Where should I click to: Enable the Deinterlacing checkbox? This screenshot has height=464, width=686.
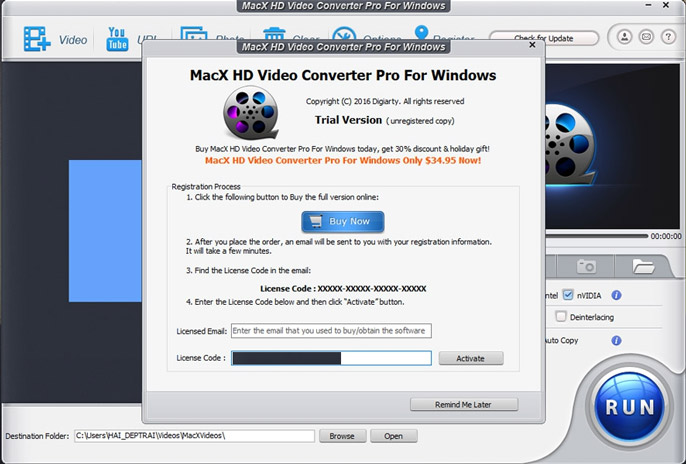click(560, 316)
